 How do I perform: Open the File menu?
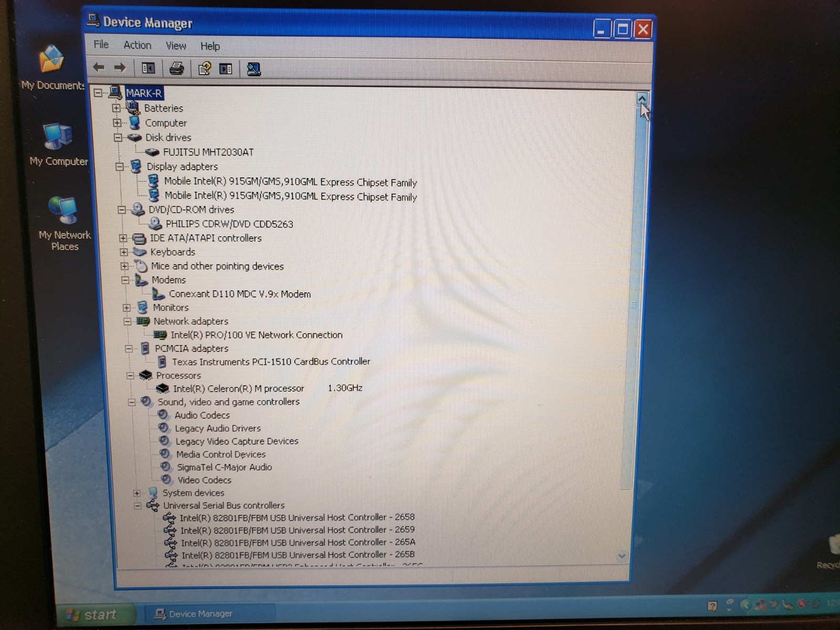[101, 45]
